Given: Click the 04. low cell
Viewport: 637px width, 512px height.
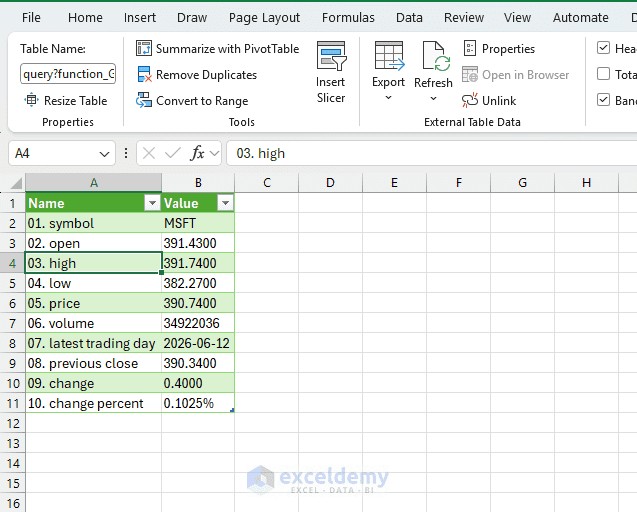Looking at the screenshot, I should pyautogui.click(x=94, y=283).
